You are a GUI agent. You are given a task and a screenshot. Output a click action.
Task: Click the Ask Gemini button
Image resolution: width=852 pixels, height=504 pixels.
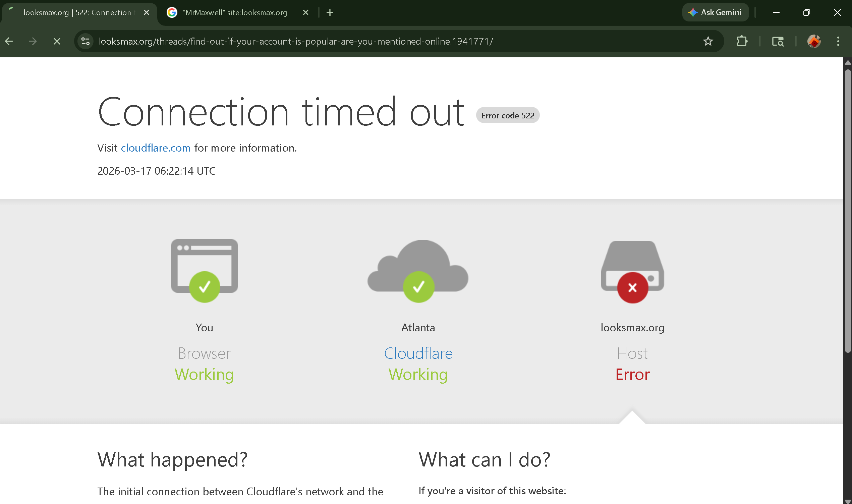[716, 12]
